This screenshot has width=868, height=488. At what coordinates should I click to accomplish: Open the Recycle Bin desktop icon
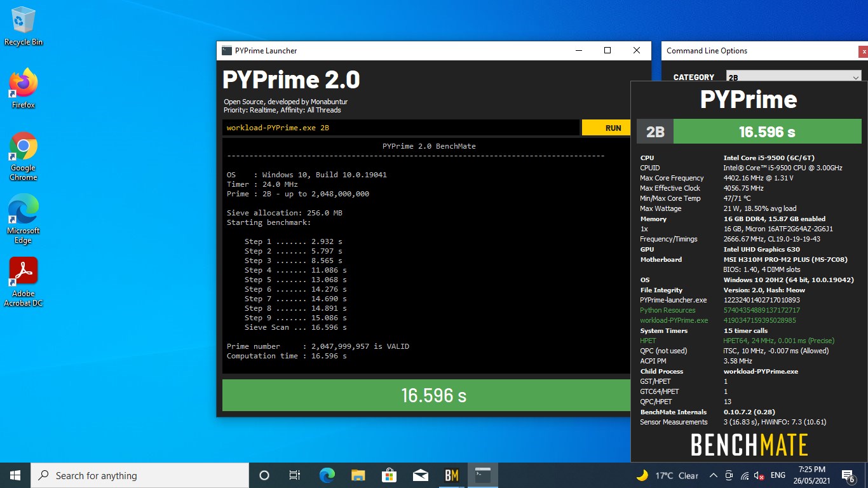tap(24, 27)
